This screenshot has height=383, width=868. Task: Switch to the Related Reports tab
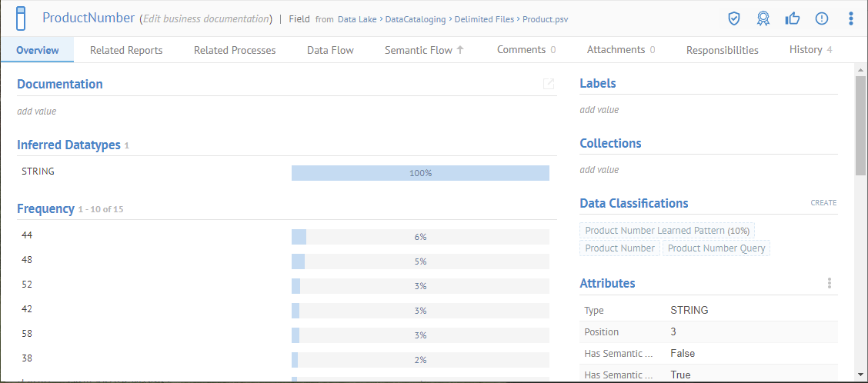(126, 50)
